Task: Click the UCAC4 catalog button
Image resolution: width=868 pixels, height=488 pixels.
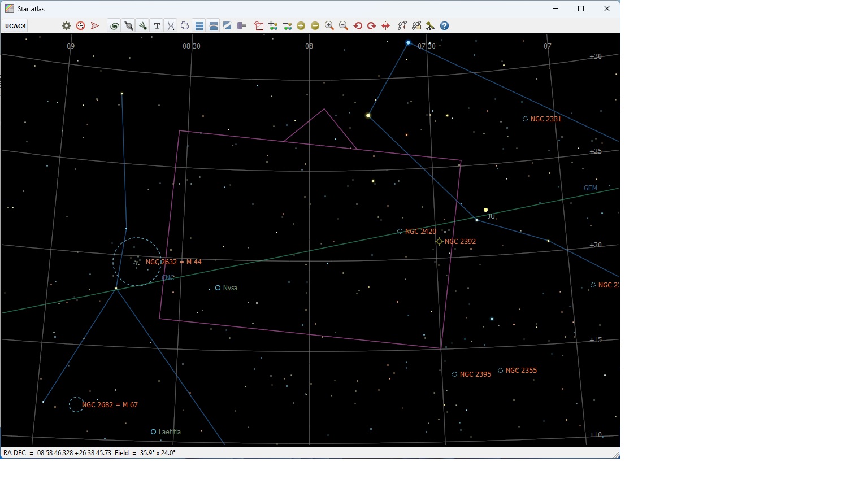Action: point(16,26)
